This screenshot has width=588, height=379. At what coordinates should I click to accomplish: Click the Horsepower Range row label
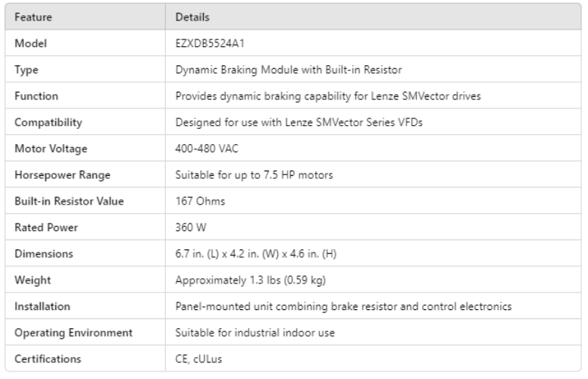63,175
